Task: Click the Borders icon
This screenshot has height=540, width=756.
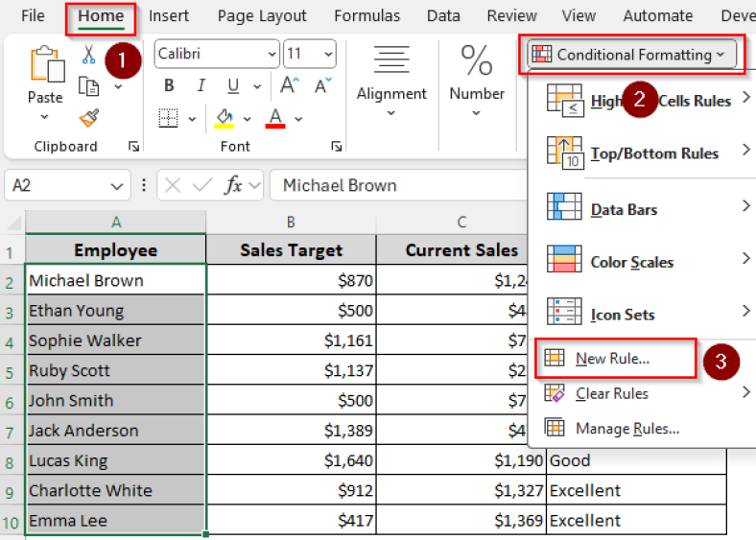Action: click(169, 118)
